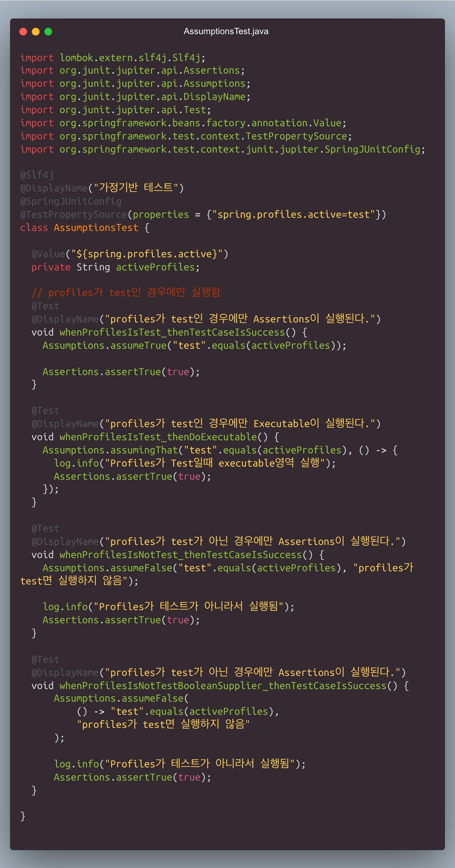This screenshot has height=868, width=455.
Task: Click the jupiter.api.Assertions import line
Action: click(x=133, y=71)
